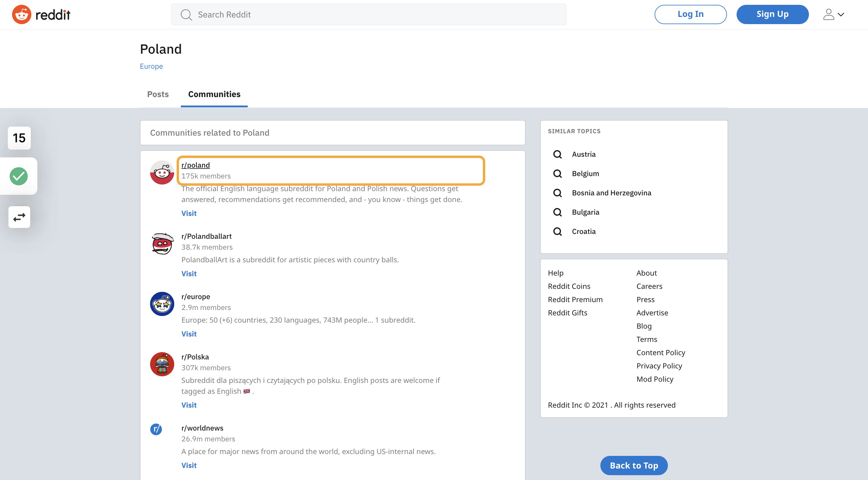Click the r/poland community avatar

[x=162, y=172]
